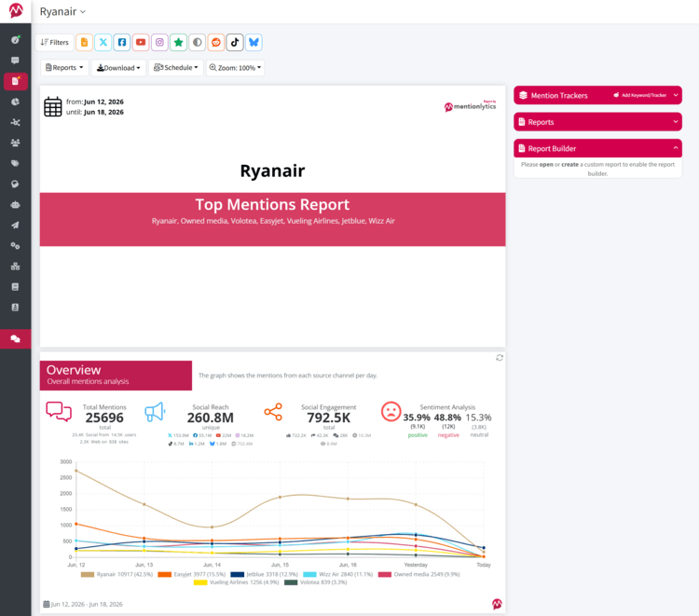Open the Schedule dropdown
The width and height of the screenshot is (699, 616).
point(176,68)
